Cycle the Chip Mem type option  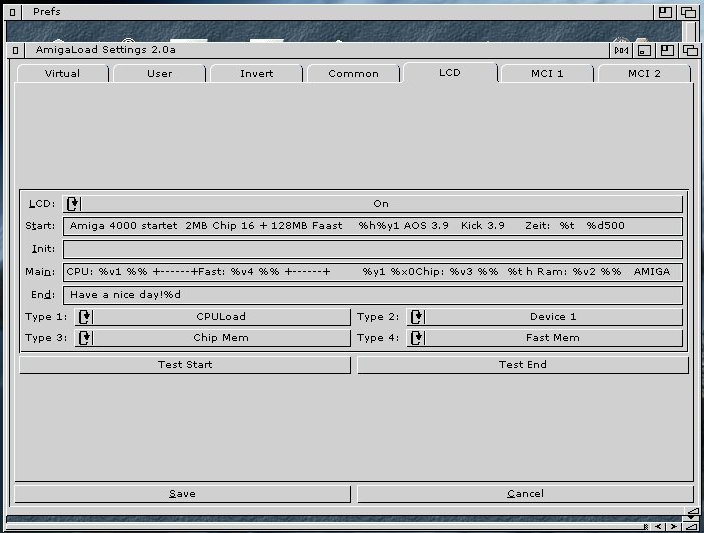click(x=220, y=338)
